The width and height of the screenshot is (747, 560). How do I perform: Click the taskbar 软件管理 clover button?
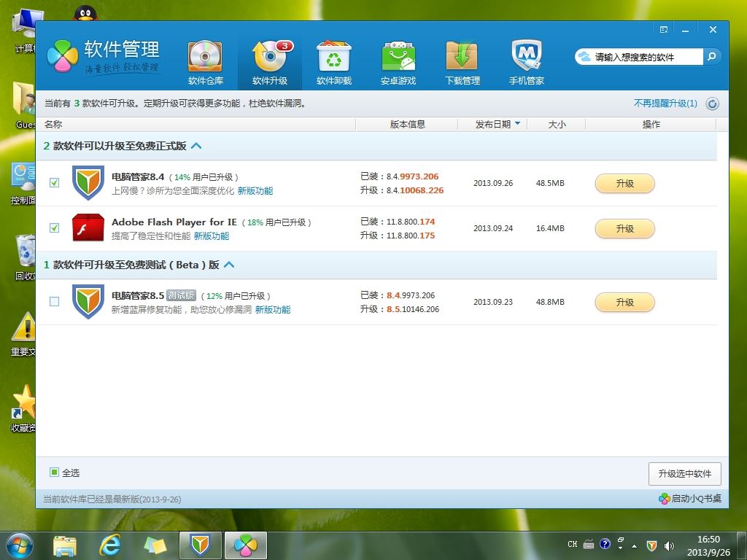point(245,545)
